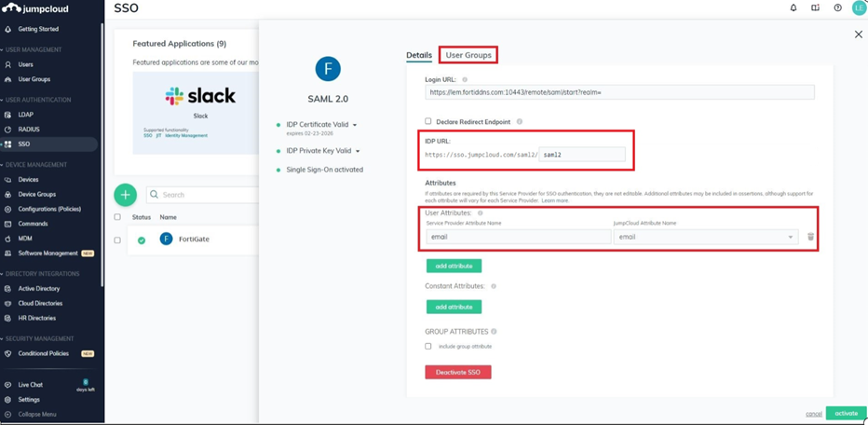Image resolution: width=868 pixels, height=425 pixels.
Task: Switch to the User Groups tab
Action: (468, 55)
